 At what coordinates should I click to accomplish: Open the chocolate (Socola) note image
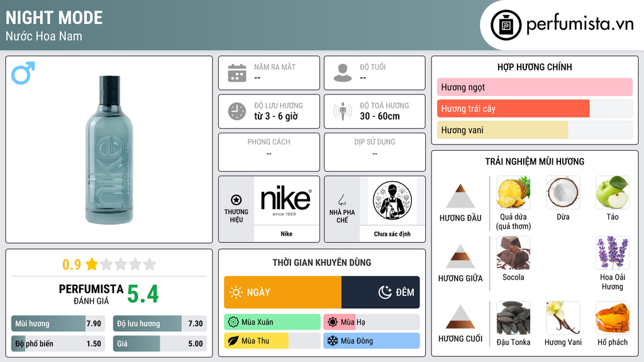pyautogui.click(x=513, y=253)
